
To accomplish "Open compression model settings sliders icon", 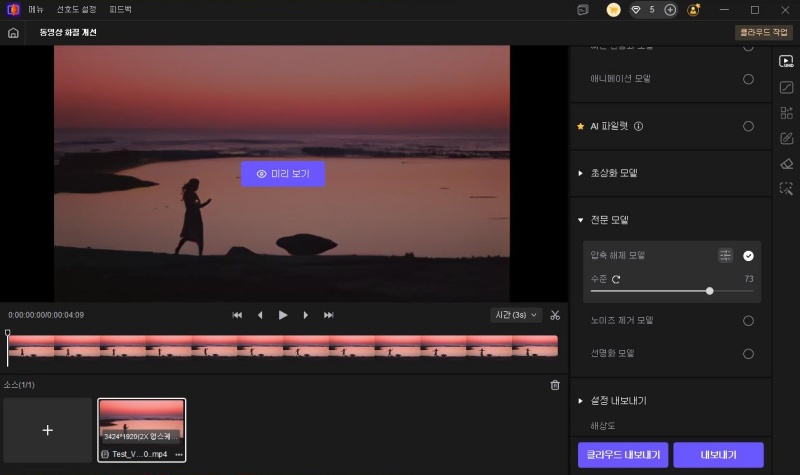I will (x=725, y=255).
